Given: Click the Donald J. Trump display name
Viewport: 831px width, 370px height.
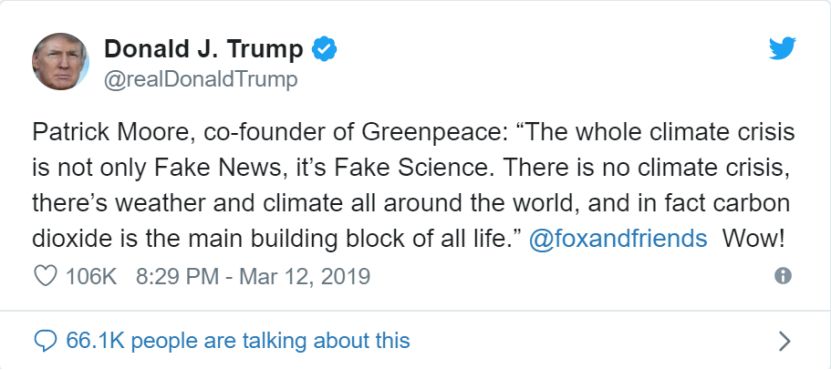Looking at the screenshot, I should [x=204, y=49].
